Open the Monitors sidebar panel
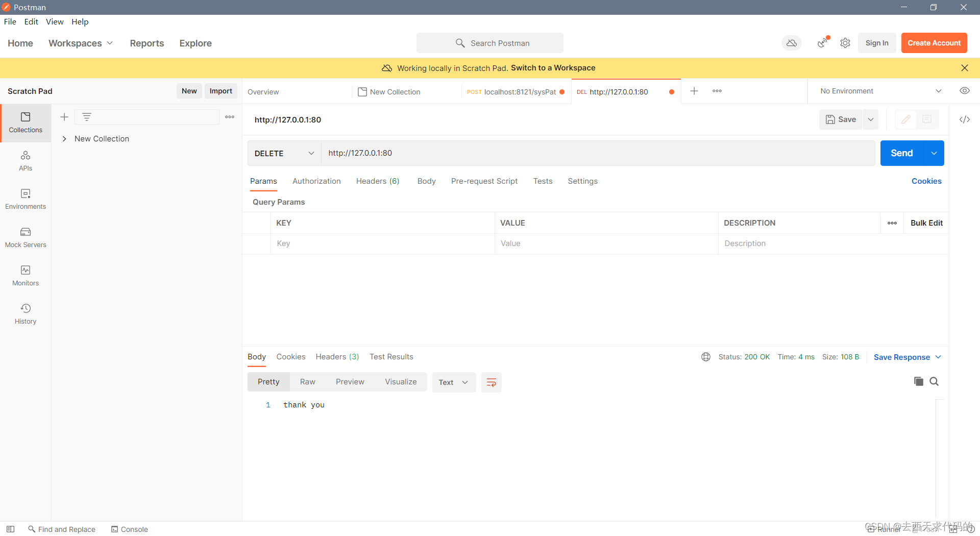 (x=26, y=276)
